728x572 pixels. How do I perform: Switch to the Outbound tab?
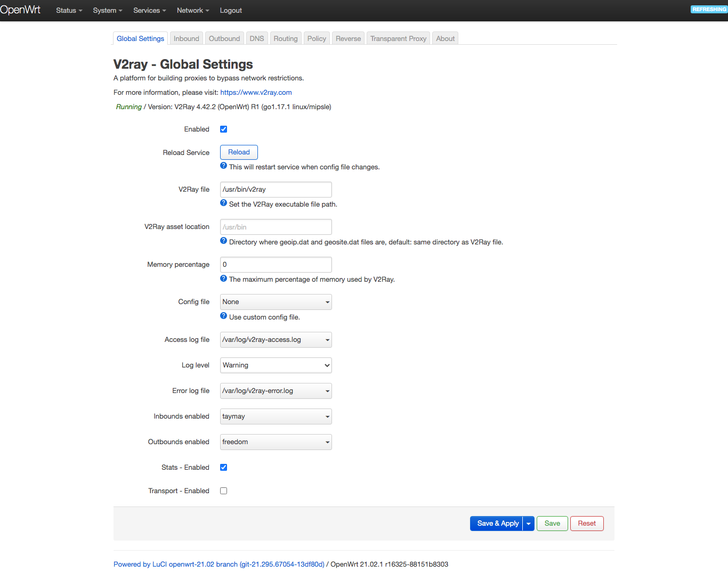pos(224,38)
